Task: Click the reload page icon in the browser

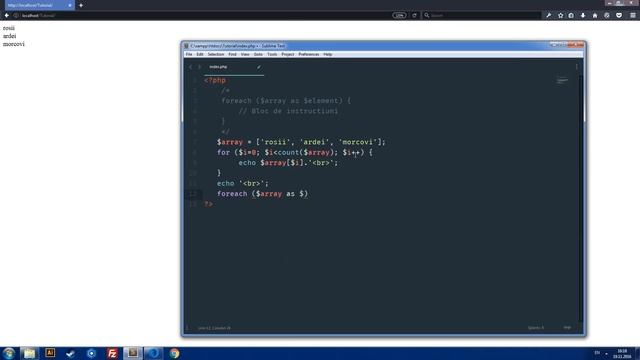Action: (414, 16)
